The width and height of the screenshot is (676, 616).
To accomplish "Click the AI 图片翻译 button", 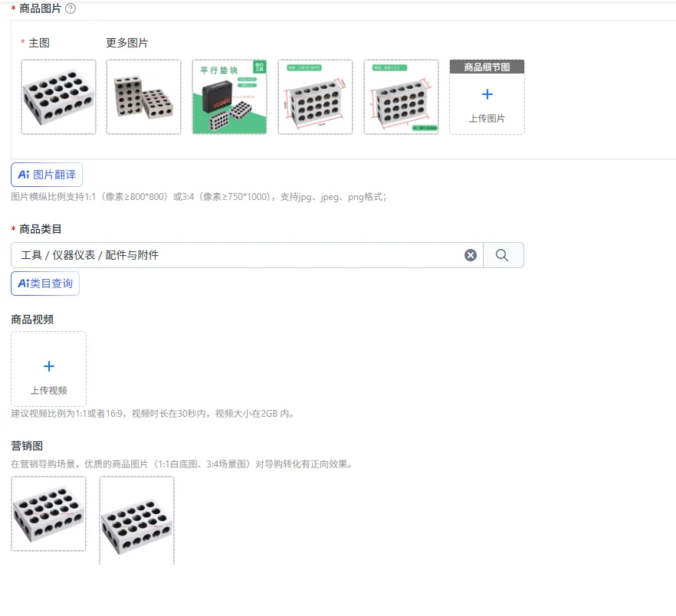I will pos(47,175).
